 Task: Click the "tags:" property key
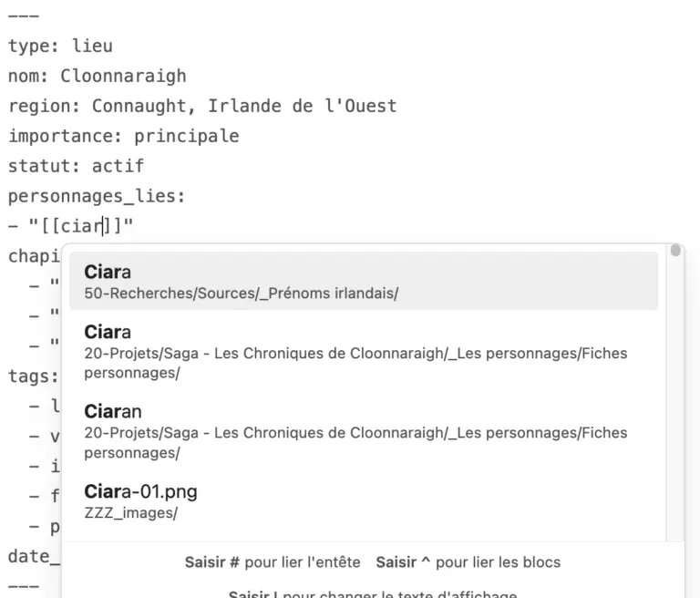33,376
